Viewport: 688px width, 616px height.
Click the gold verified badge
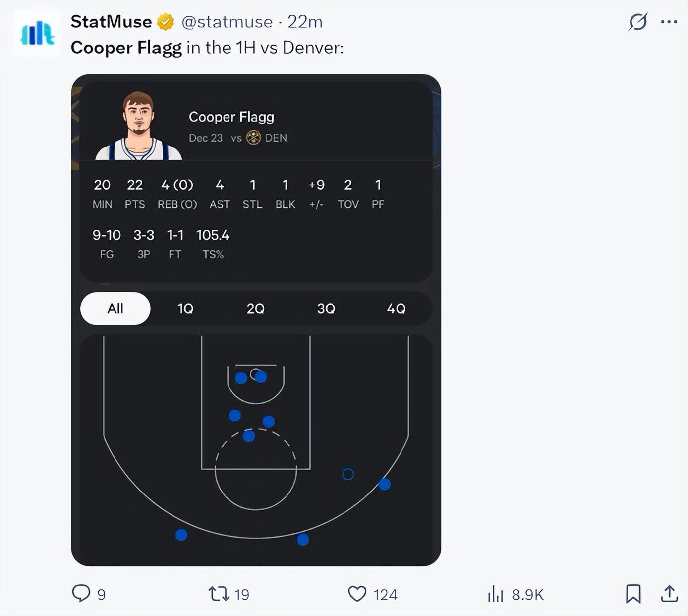[166, 22]
